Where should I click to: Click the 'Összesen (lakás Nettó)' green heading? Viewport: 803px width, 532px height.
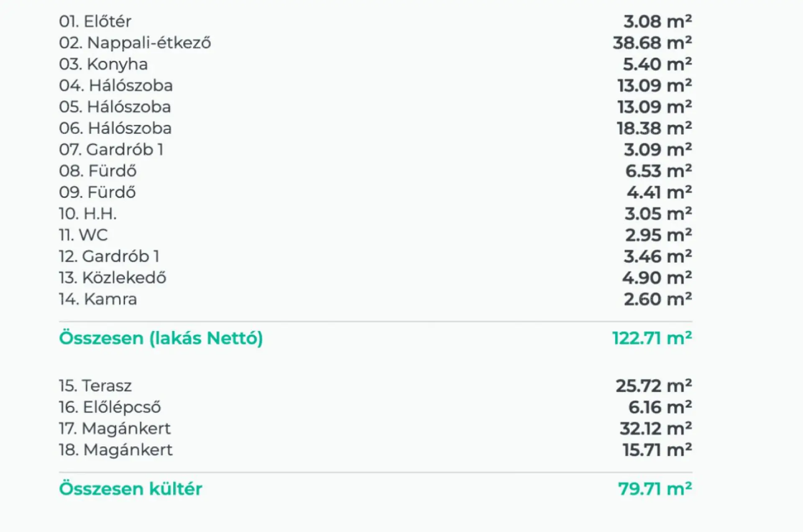(x=161, y=338)
